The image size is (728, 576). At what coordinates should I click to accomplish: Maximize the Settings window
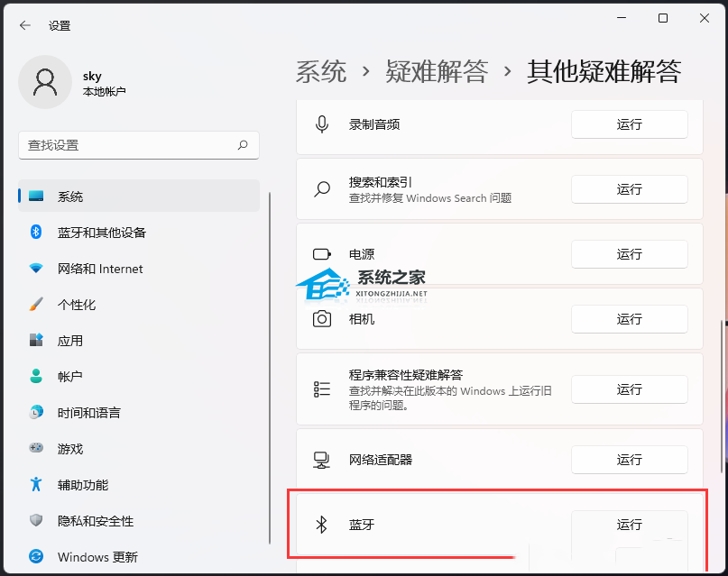point(663,18)
